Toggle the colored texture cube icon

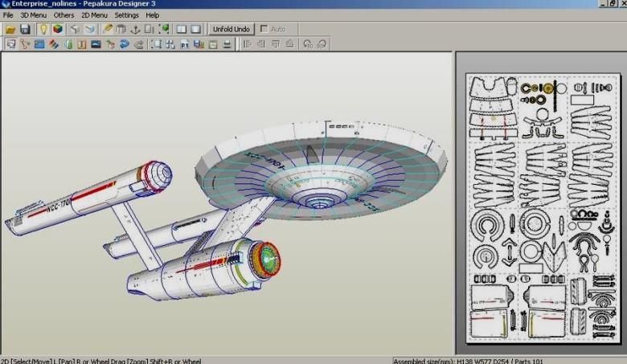(58, 29)
